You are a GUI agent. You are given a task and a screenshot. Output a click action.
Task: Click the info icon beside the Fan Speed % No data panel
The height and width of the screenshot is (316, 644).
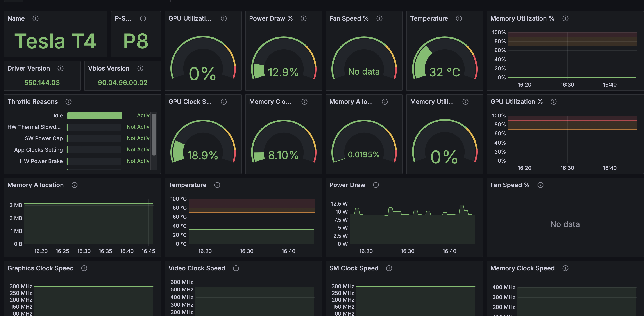[x=540, y=185]
